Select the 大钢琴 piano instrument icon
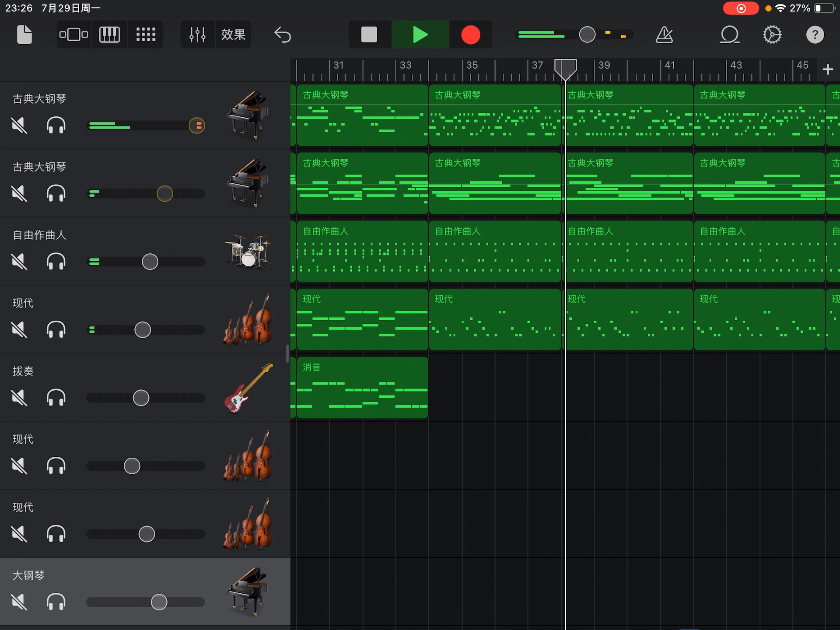The width and height of the screenshot is (840, 630). pos(248,591)
